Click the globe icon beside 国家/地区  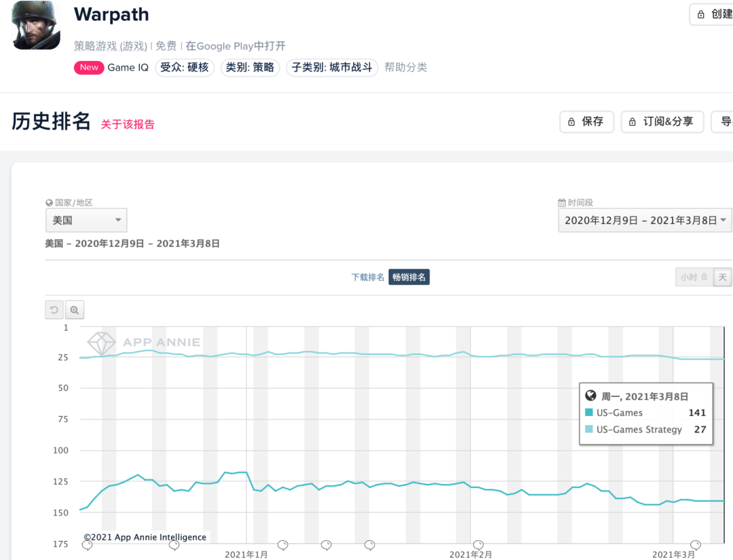coord(49,202)
